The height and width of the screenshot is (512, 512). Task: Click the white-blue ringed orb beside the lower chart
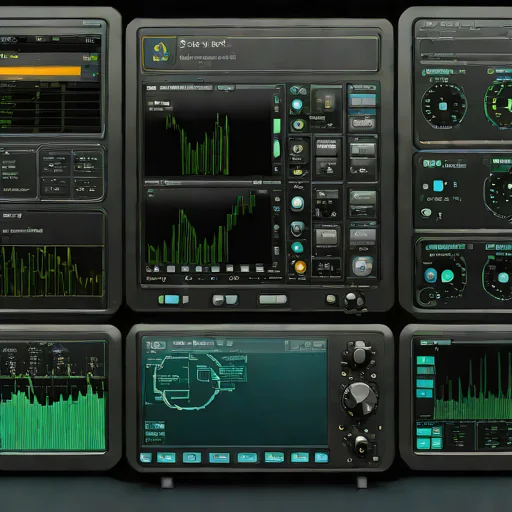297,203
